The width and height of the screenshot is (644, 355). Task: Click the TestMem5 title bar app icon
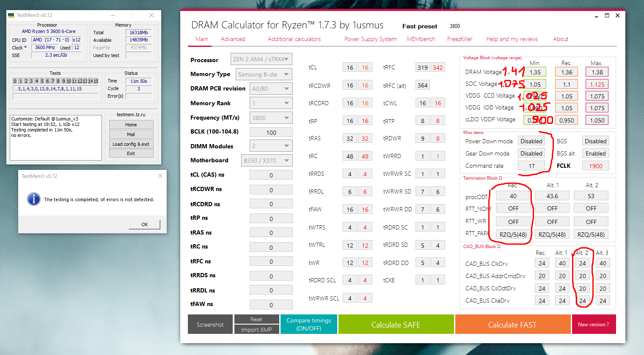tap(11, 15)
